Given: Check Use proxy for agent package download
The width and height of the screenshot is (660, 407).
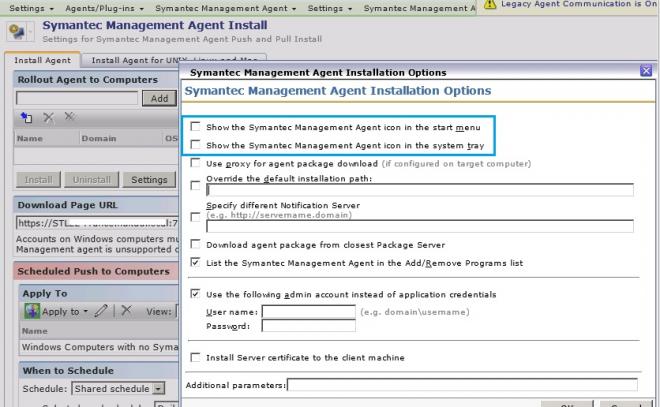Looking at the screenshot, I should point(195,162).
